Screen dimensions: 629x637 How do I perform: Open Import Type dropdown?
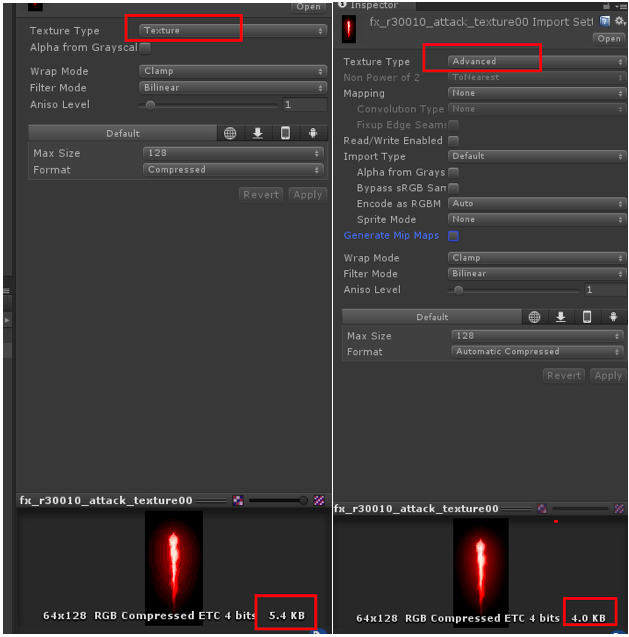coord(536,156)
